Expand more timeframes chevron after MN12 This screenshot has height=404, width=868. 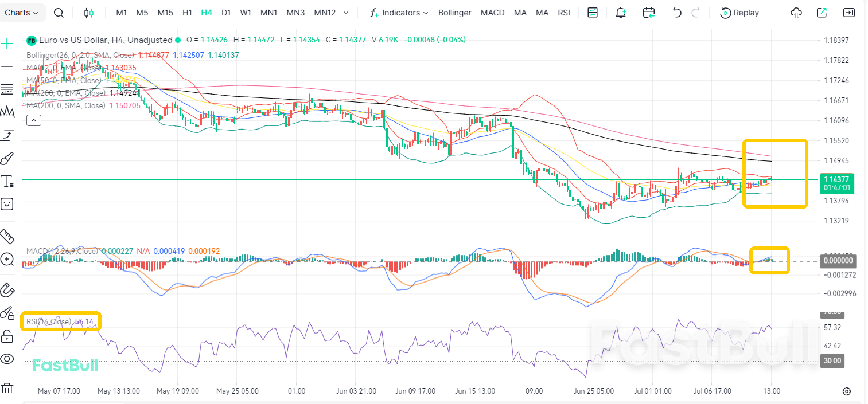click(x=345, y=13)
